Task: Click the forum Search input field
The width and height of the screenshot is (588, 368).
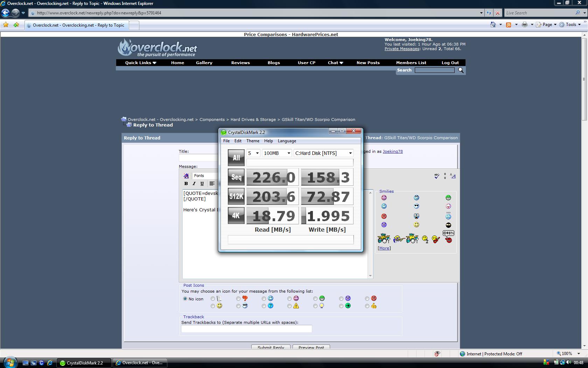Action: [x=435, y=70]
